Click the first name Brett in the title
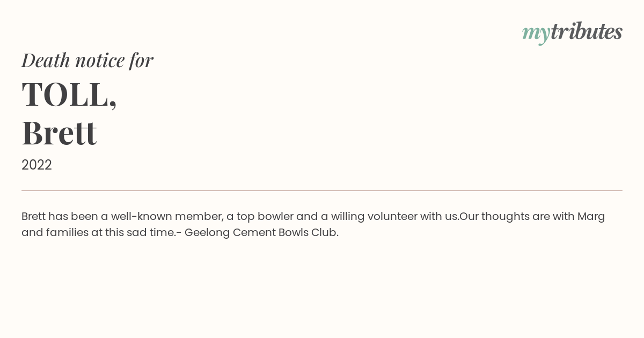The width and height of the screenshot is (644, 338). pos(59,133)
